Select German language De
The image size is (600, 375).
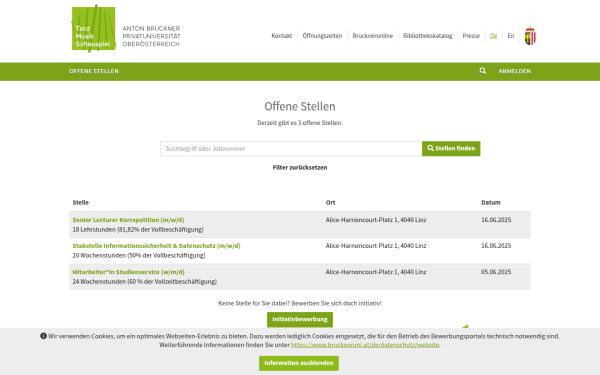494,36
